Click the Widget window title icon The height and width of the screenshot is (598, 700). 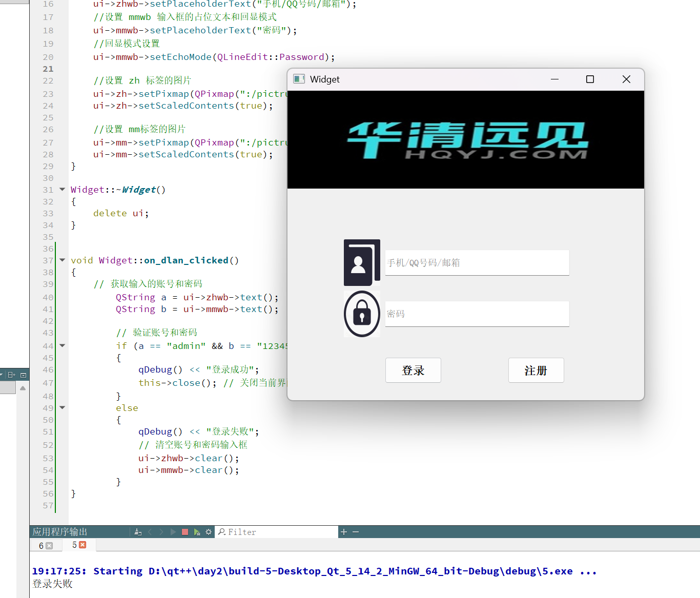(x=299, y=79)
